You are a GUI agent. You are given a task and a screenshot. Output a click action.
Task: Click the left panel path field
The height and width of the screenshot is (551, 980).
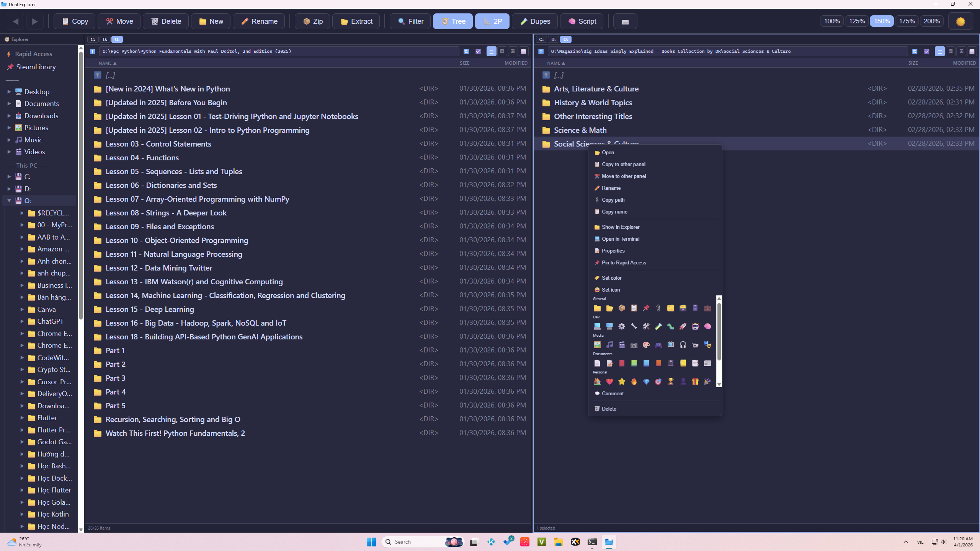click(279, 51)
